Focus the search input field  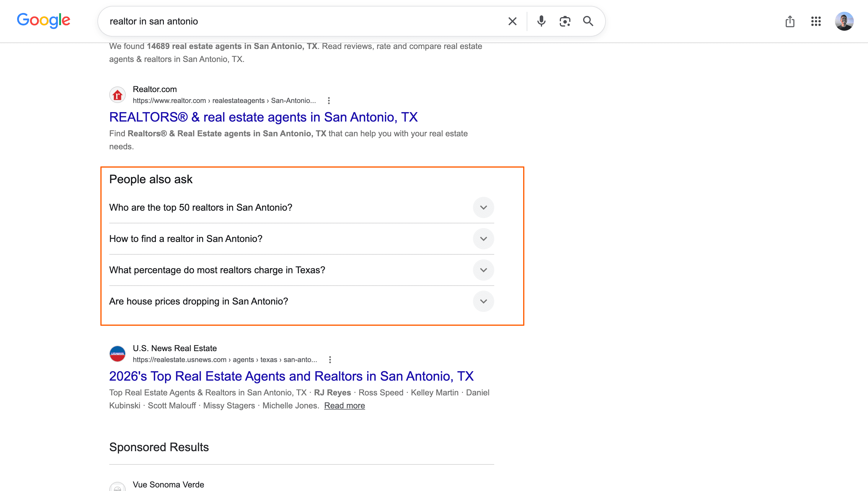(304, 21)
